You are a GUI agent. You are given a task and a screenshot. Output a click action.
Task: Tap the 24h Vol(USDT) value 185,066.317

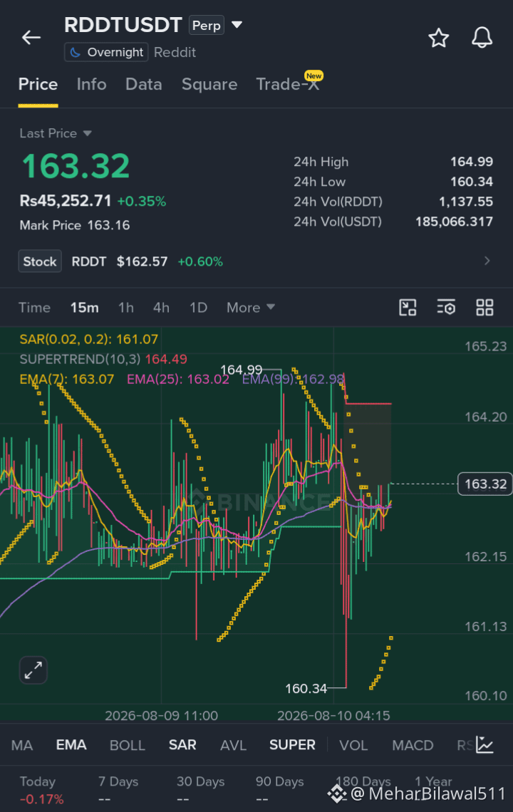454,222
